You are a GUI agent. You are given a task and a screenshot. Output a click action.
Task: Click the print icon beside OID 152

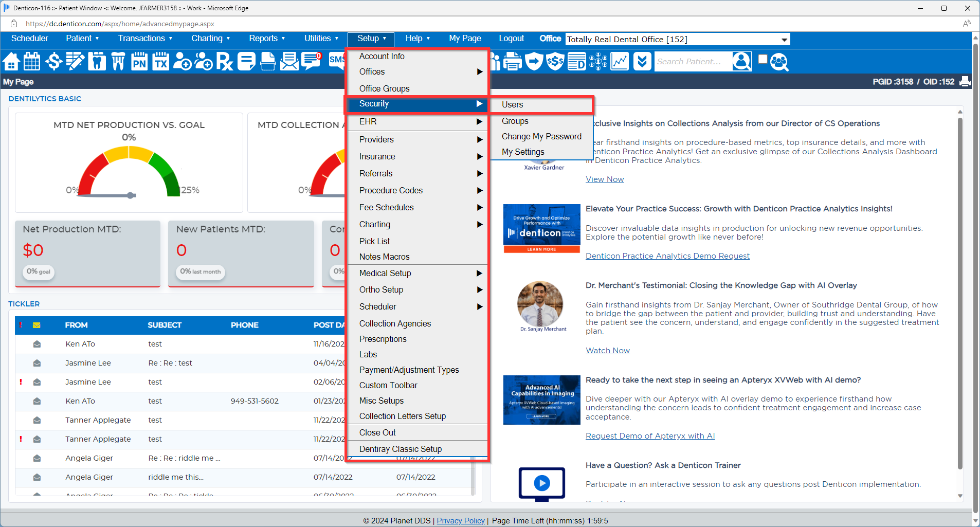click(965, 81)
